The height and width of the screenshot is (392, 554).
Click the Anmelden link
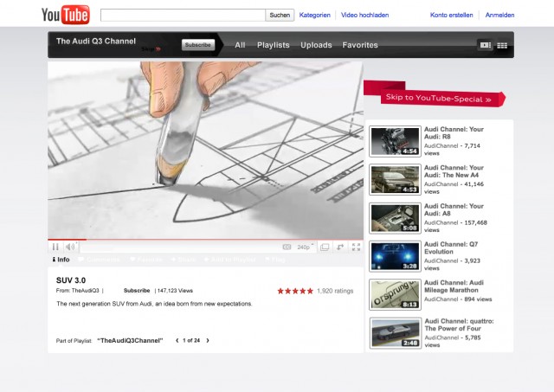click(499, 15)
